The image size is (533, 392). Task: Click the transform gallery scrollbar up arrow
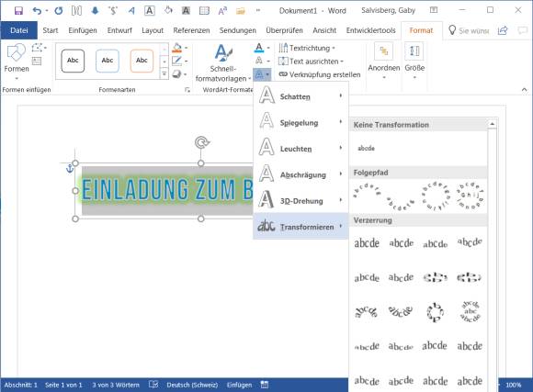492,124
